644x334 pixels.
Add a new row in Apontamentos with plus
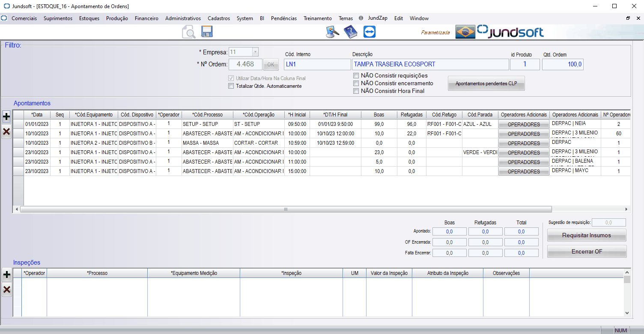point(6,116)
